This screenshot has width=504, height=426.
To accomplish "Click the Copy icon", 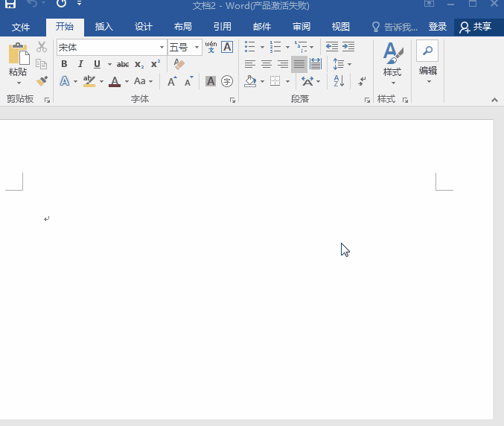I will [x=41, y=64].
